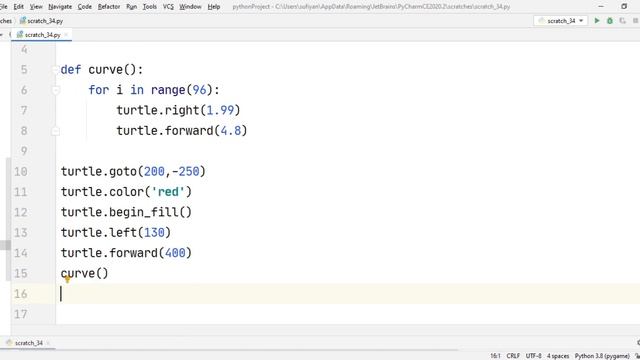Change CRLF line separator in status bar
The image size is (640, 360).
[x=513, y=356]
